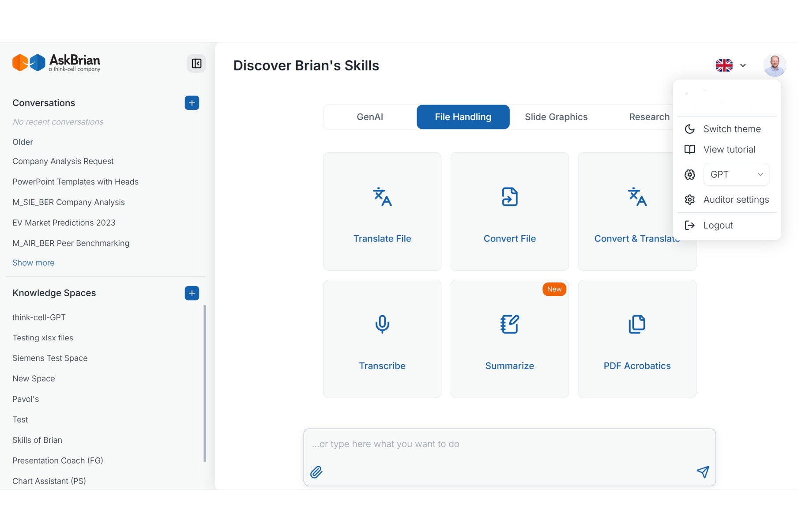The height and width of the screenshot is (532, 798).
Task: Open Skills of Brian knowledge space
Action: [x=37, y=440]
